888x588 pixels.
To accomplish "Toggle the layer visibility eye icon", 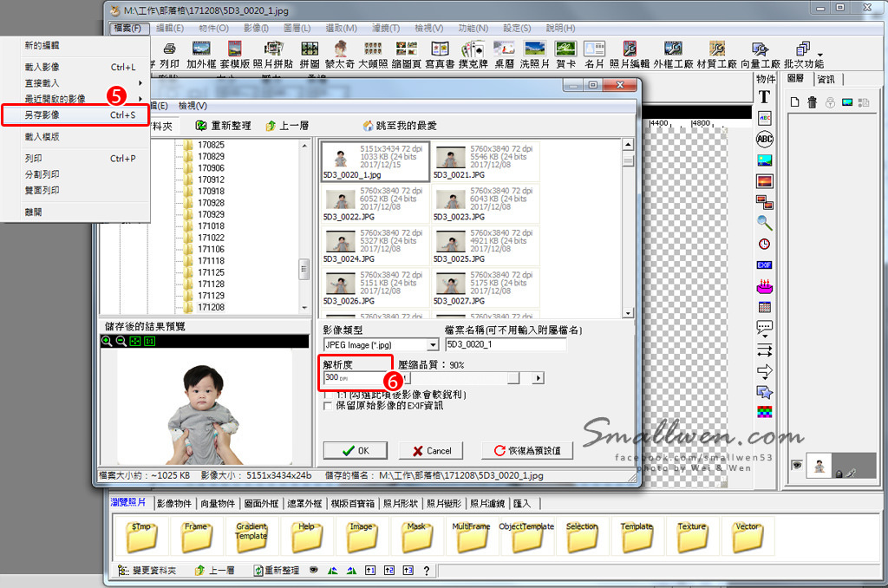I will coord(797,465).
